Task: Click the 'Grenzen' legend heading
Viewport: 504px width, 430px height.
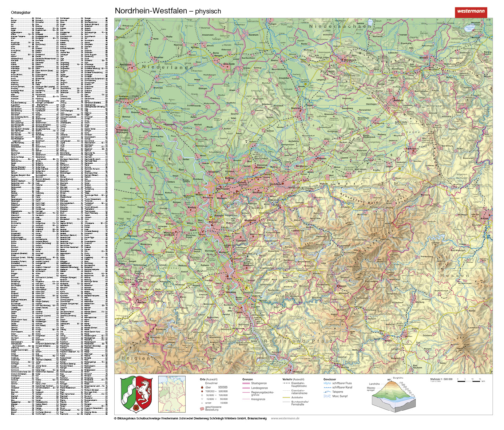Action: click(x=248, y=379)
